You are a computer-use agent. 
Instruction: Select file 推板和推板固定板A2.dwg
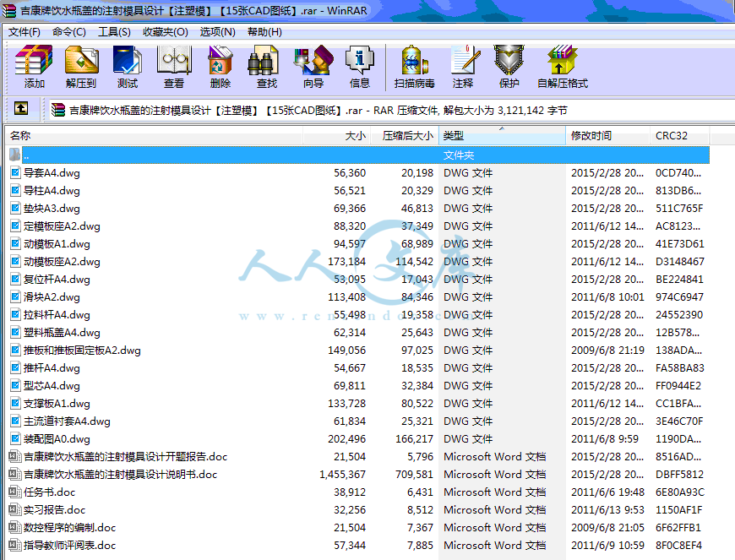click(x=82, y=351)
